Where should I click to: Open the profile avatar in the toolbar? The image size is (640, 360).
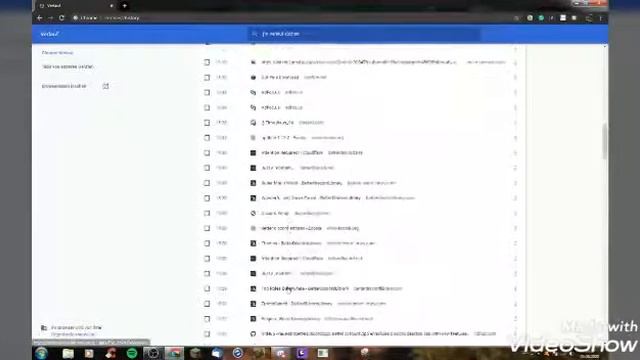pyautogui.click(x=589, y=18)
